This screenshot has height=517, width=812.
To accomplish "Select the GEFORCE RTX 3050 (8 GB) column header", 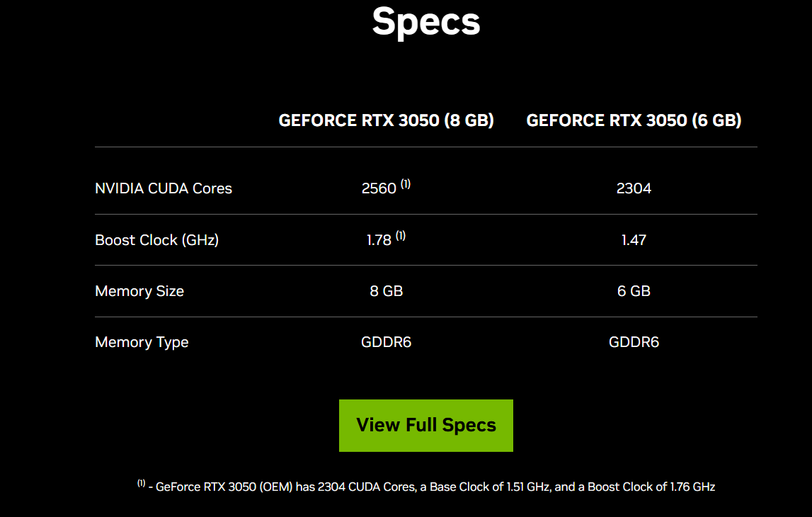I will point(386,120).
